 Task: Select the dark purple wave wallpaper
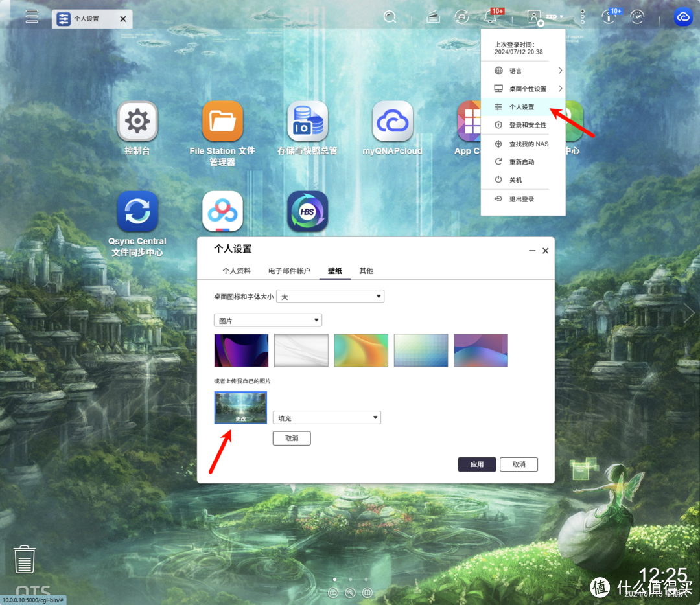click(x=241, y=350)
